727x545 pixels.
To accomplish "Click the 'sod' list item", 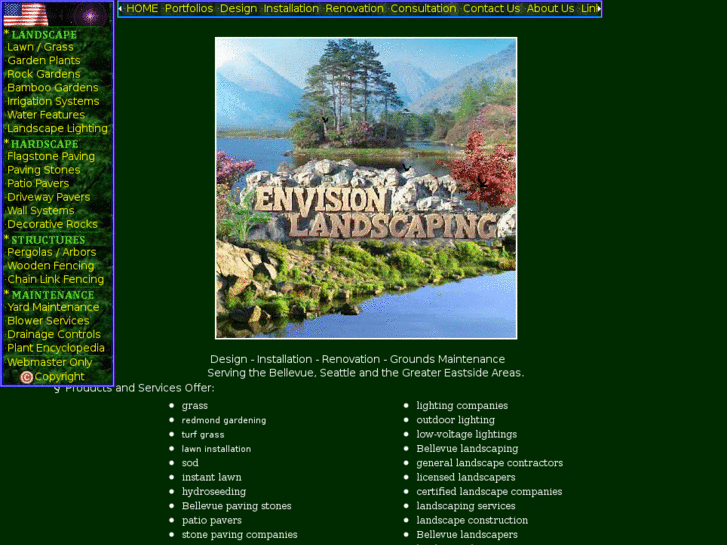I will tap(190, 463).
